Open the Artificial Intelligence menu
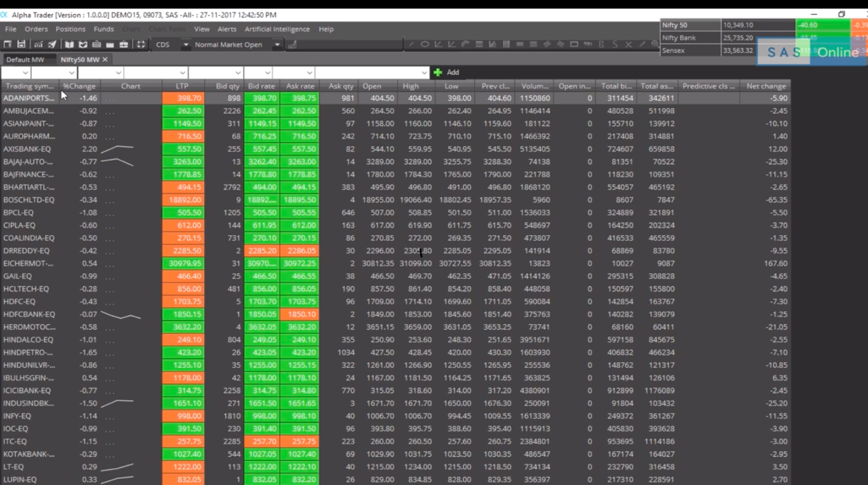The height and width of the screenshot is (485, 868). click(x=277, y=29)
